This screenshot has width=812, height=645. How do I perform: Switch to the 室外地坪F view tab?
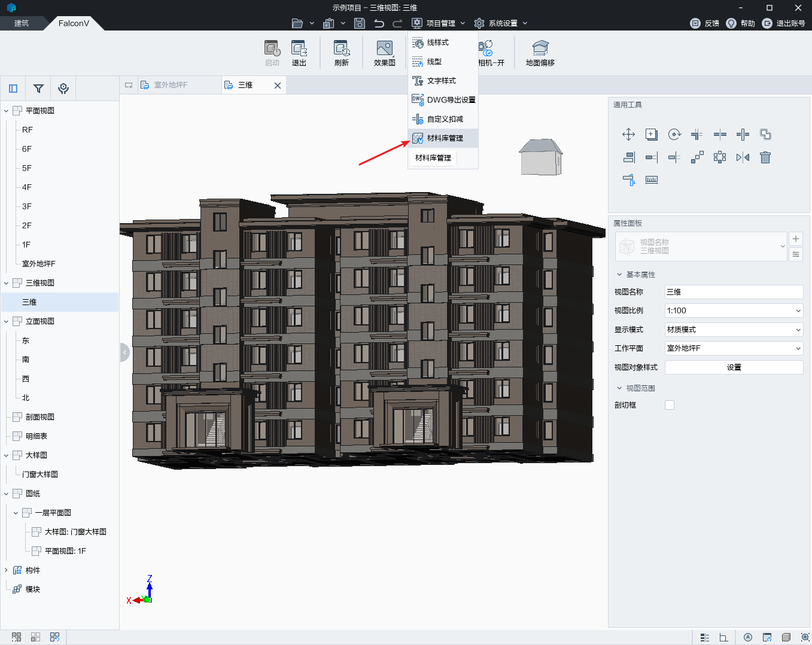(x=171, y=85)
